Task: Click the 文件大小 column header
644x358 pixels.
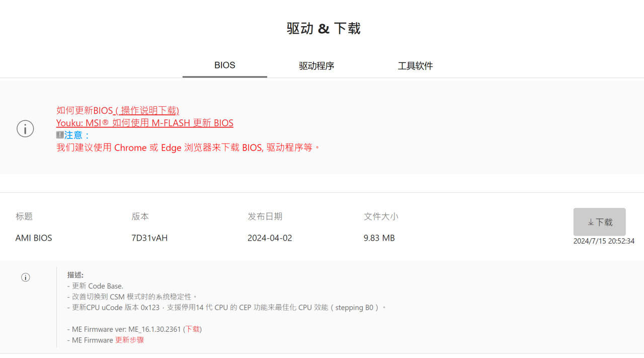Action: (x=381, y=217)
